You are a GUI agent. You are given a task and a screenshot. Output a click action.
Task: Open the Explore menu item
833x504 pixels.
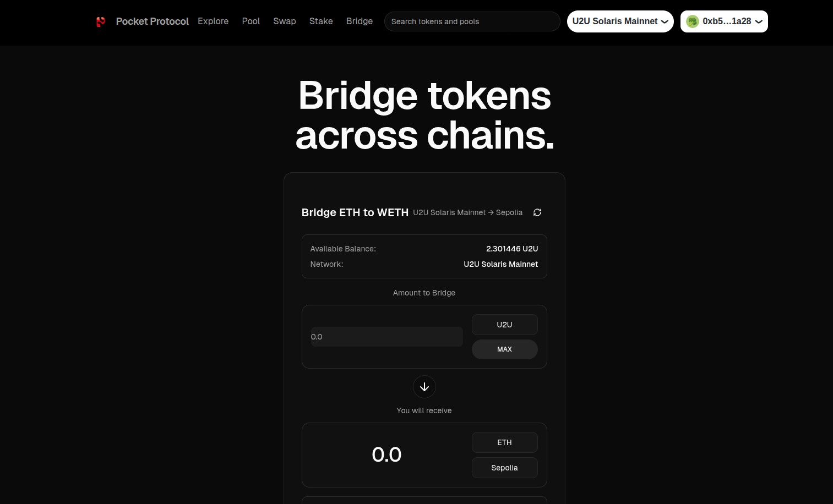coord(213,21)
